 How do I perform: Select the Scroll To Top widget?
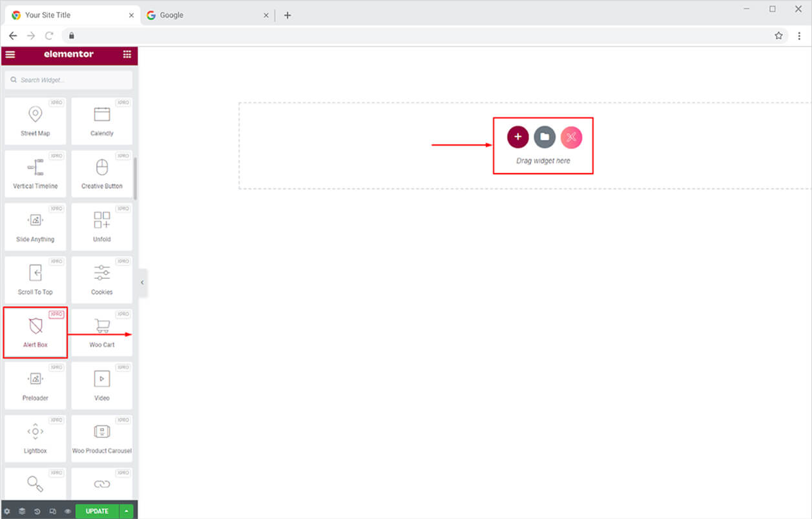[x=35, y=279]
